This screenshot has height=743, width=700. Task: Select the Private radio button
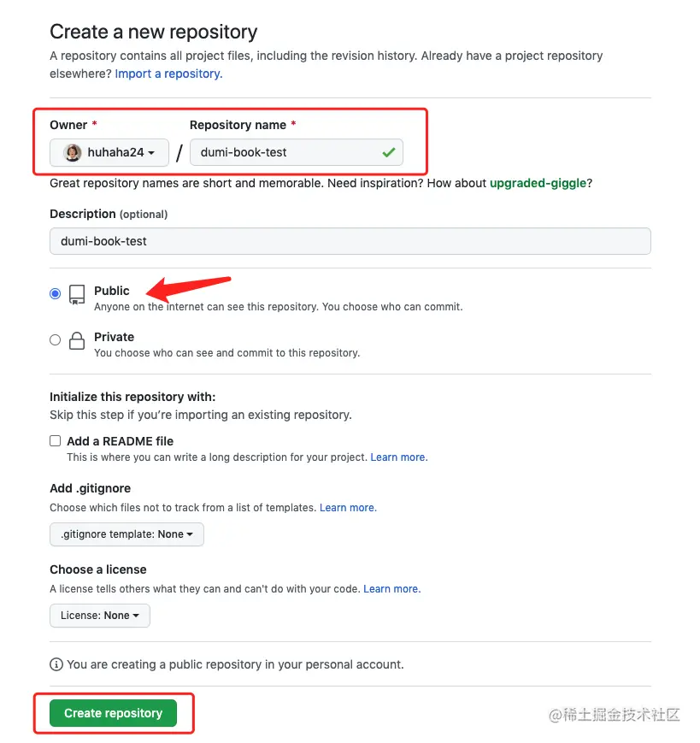click(x=56, y=339)
